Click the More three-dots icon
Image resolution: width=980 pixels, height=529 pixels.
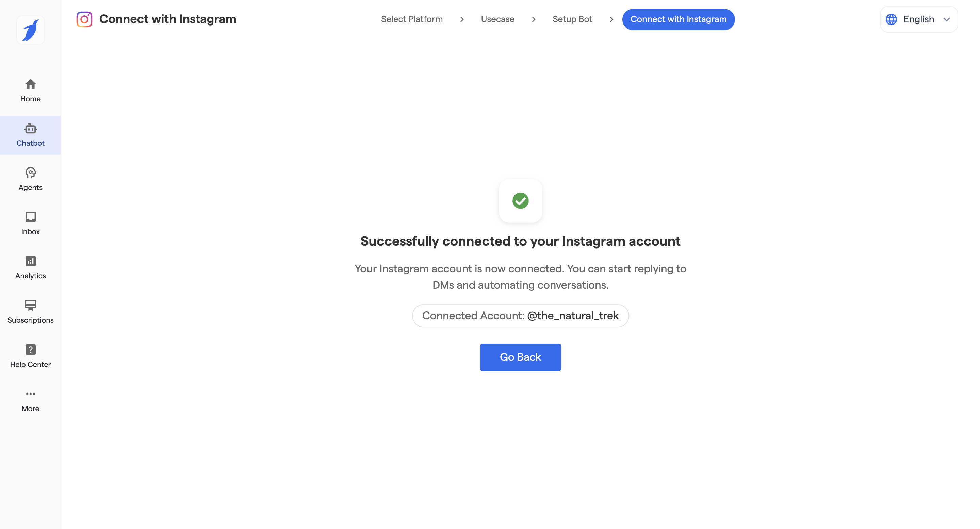(x=30, y=394)
